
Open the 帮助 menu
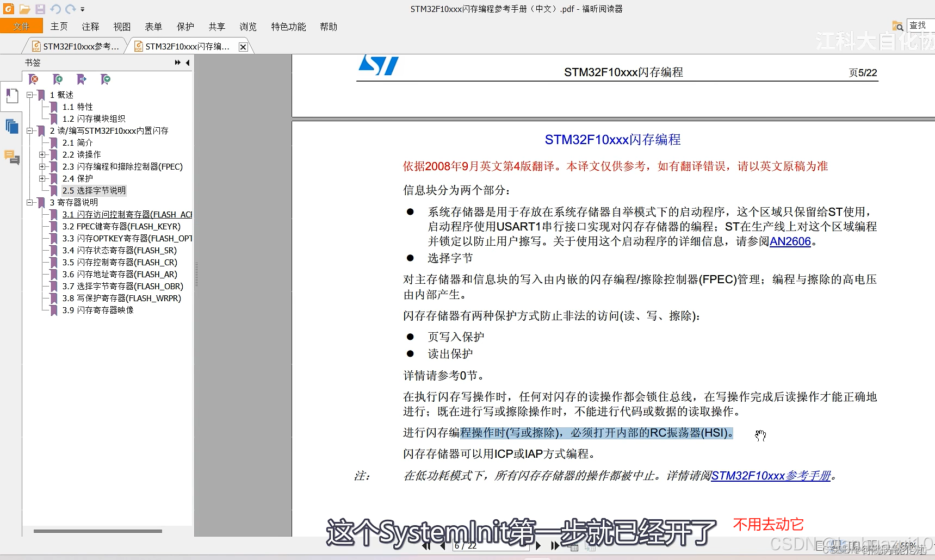pos(329,27)
